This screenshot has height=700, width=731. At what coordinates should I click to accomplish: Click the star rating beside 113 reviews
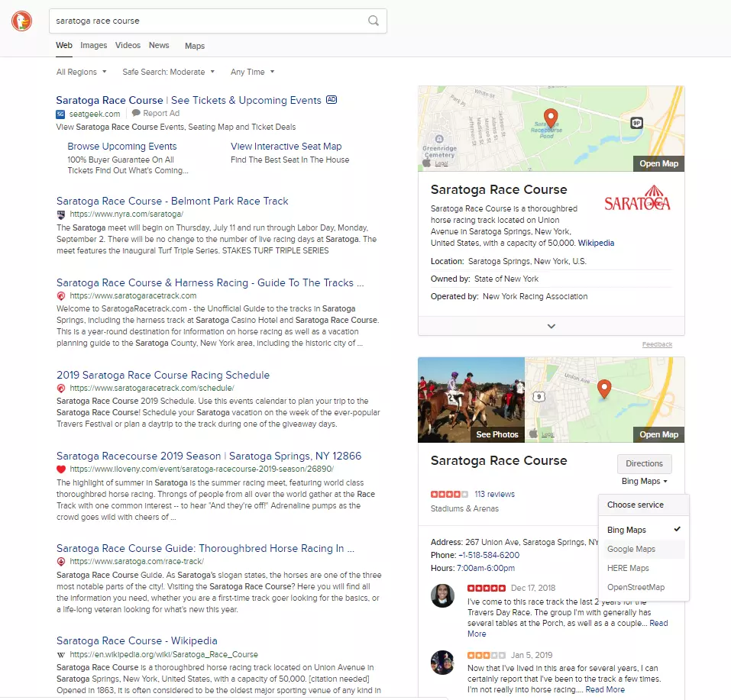coord(449,493)
